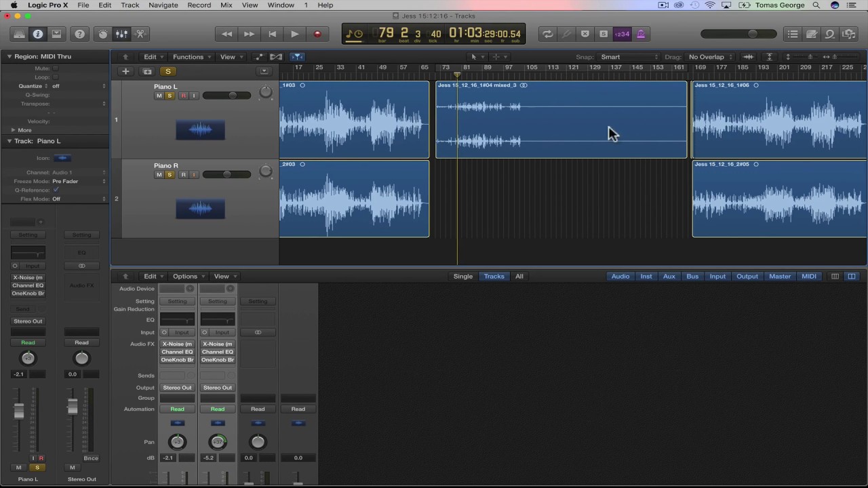This screenshot has width=868, height=488.
Task: Adjust Piano R track volume slider
Action: click(x=227, y=175)
